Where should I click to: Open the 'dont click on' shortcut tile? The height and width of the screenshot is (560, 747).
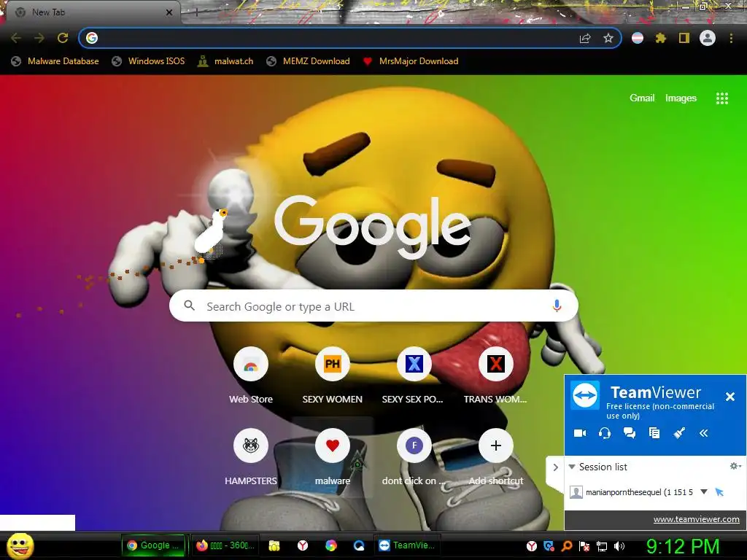point(414,457)
